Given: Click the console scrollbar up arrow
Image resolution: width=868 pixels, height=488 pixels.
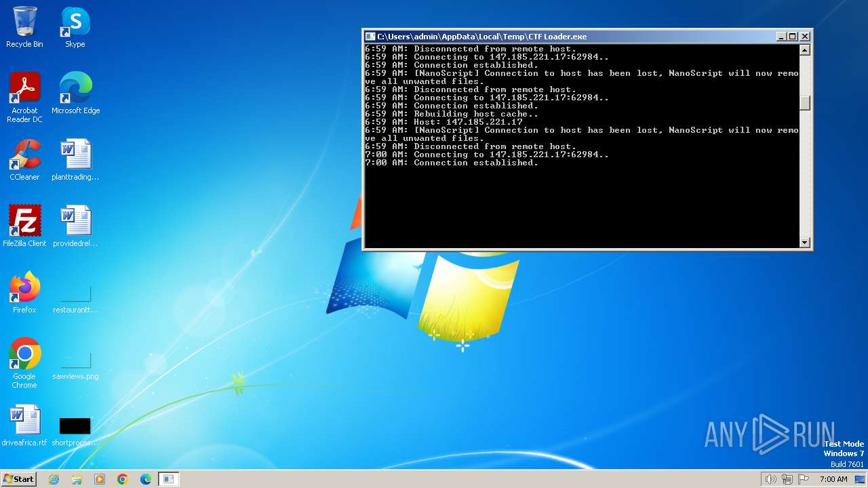Looking at the screenshot, I should click(x=805, y=49).
